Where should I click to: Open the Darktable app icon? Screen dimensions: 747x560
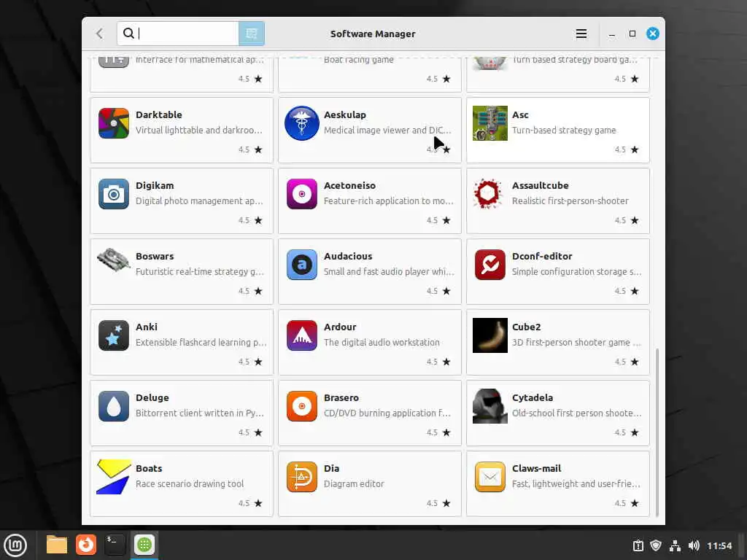(113, 123)
